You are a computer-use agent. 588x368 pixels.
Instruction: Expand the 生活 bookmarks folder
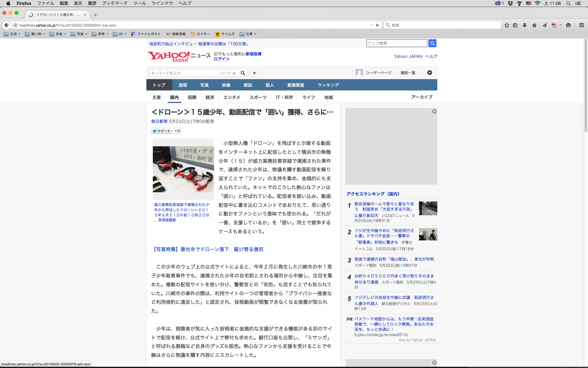click(x=12, y=34)
